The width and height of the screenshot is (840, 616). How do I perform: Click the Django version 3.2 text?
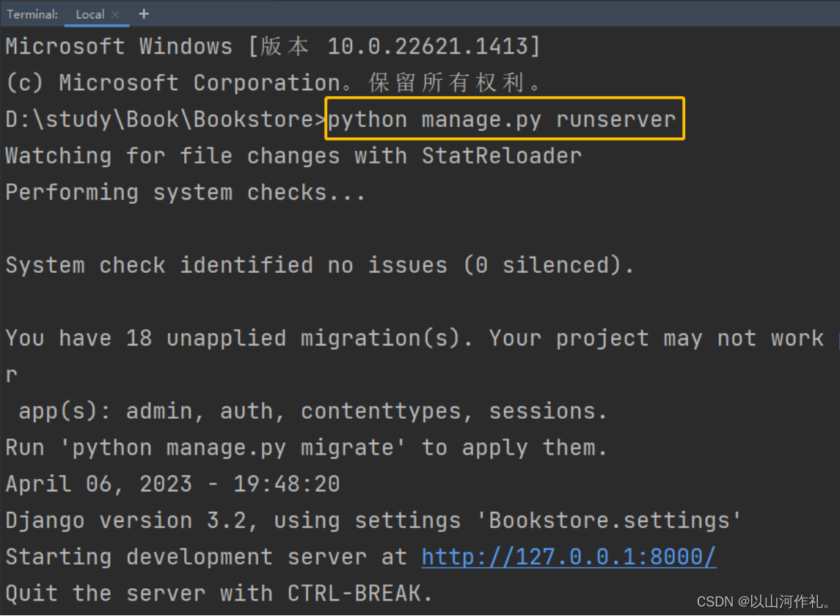tap(125, 521)
